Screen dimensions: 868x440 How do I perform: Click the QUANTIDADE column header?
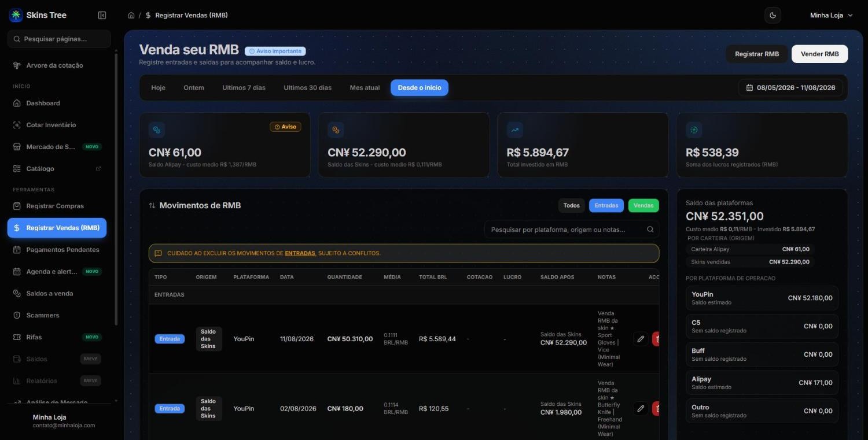[344, 277]
